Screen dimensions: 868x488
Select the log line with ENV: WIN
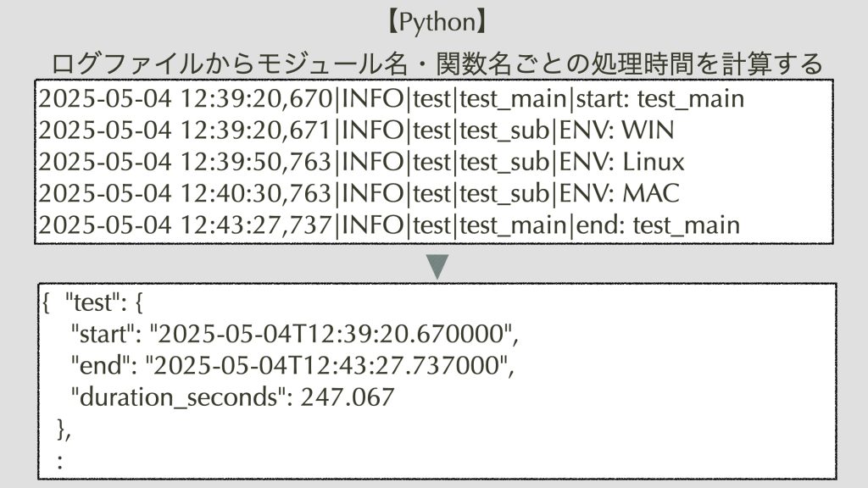point(356,130)
